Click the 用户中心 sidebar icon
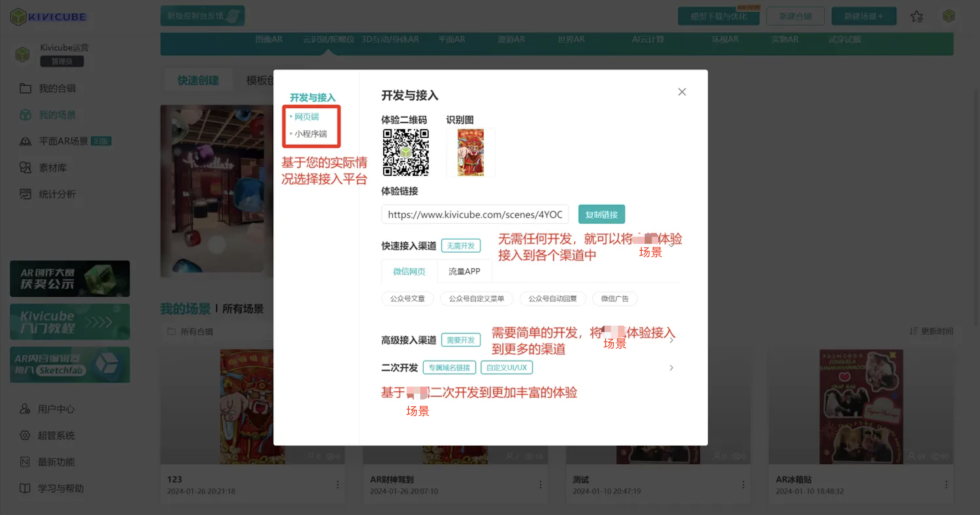 pos(25,409)
